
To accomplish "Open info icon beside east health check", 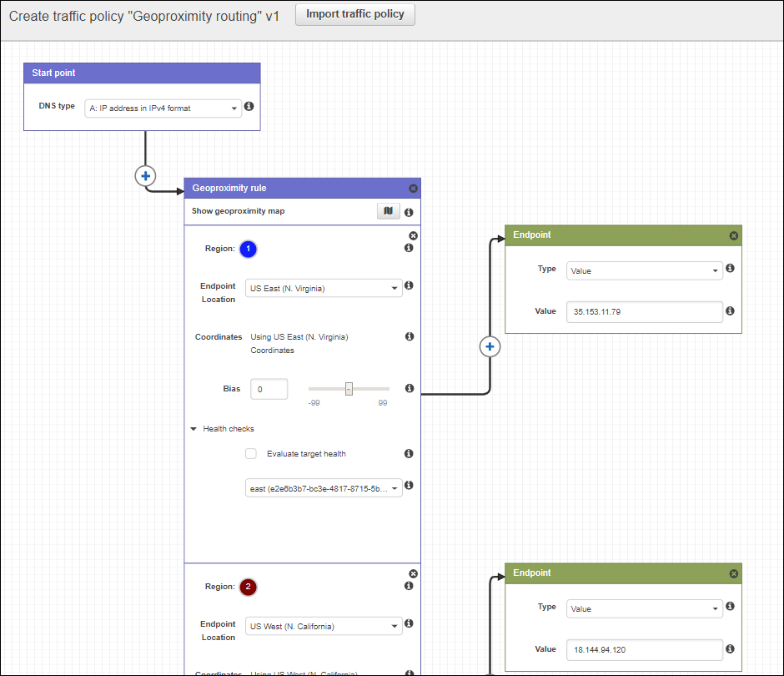I will (409, 485).
